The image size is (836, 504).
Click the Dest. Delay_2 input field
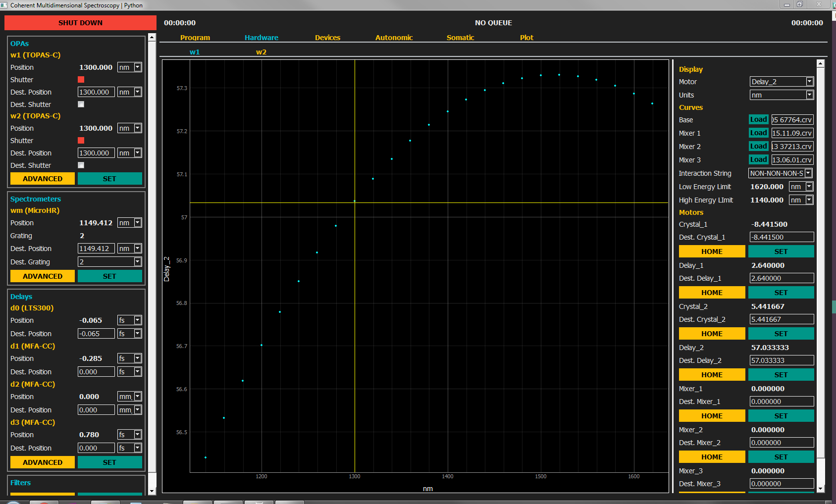tap(782, 360)
